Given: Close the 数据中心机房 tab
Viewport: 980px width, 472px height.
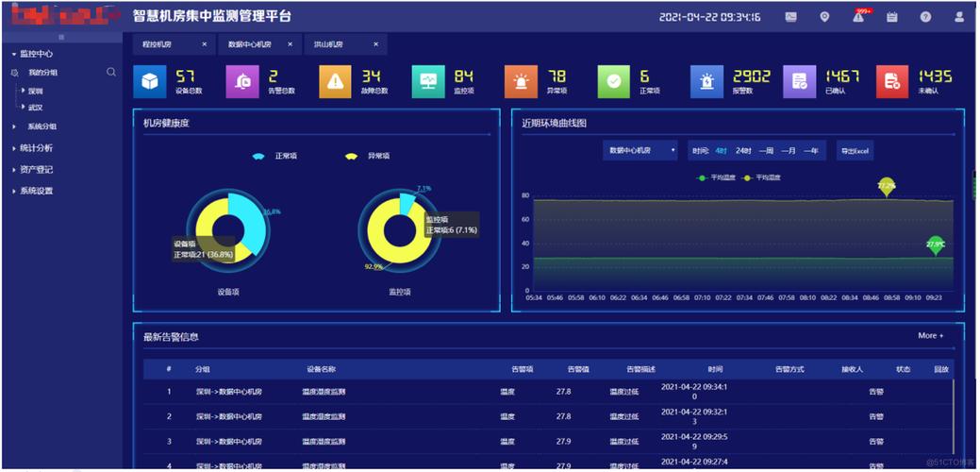Looking at the screenshot, I should coord(290,44).
